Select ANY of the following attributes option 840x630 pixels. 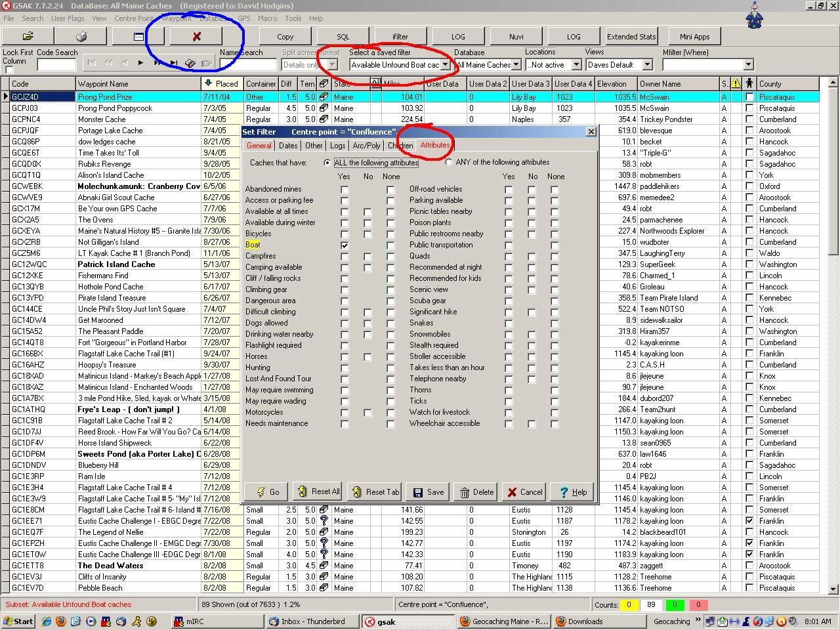tap(449, 162)
